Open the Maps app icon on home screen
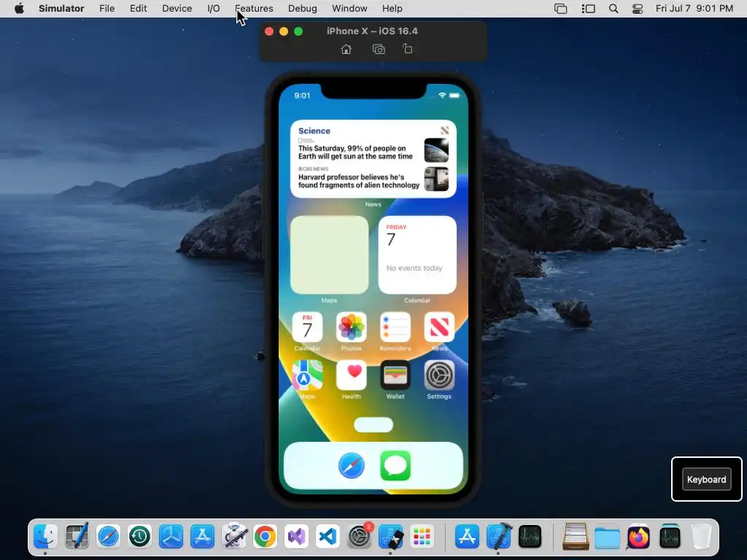Viewport: 747px width, 560px height. (x=307, y=375)
